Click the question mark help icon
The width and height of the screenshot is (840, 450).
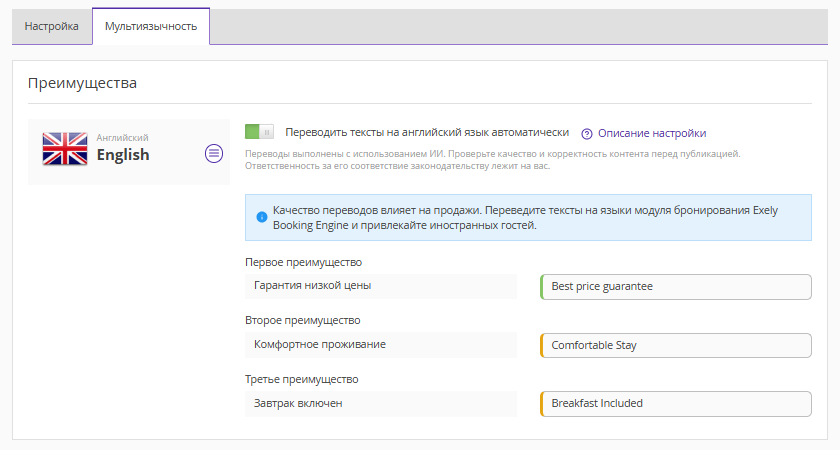click(x=587, y=133)
